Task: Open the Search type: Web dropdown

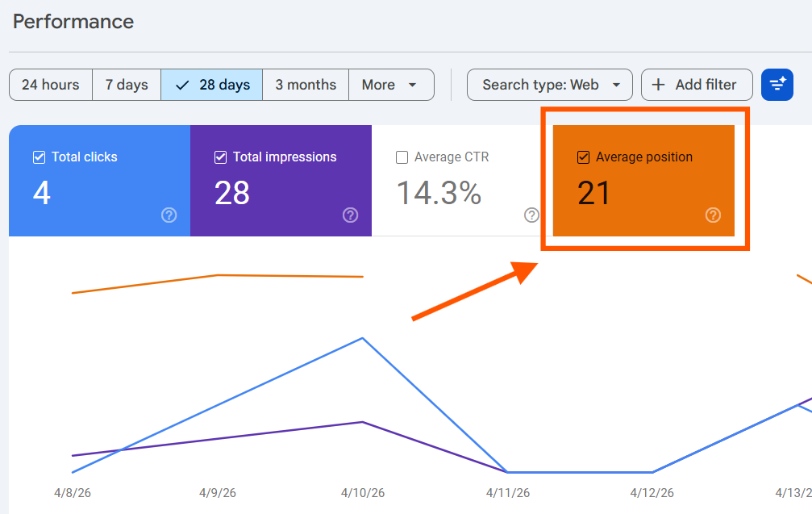Action: point(552,85)
